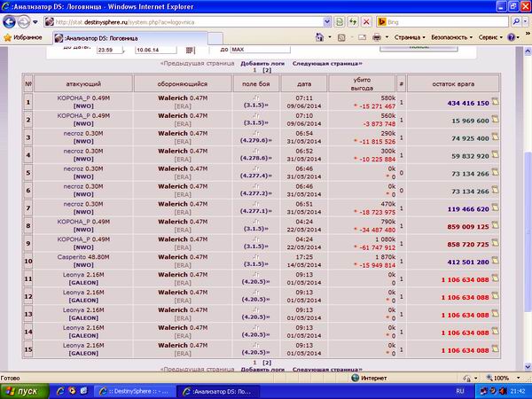
Task: Open the Страница menu
Action: (x=410, y=37)
